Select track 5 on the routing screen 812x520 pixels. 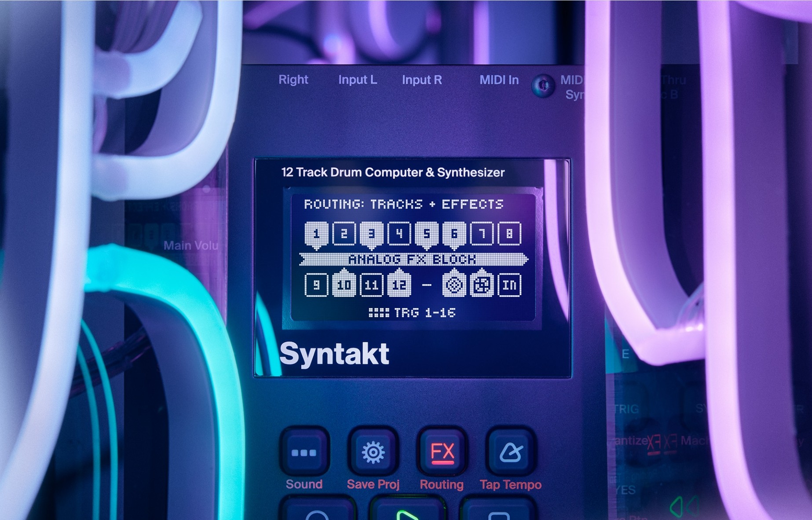[427, 235]
